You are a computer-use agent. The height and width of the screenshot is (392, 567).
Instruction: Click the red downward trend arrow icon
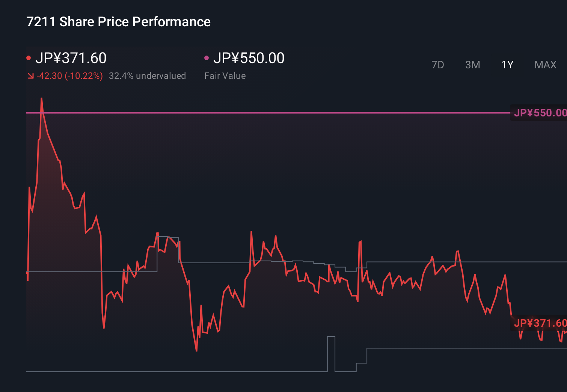click(31, 75)
